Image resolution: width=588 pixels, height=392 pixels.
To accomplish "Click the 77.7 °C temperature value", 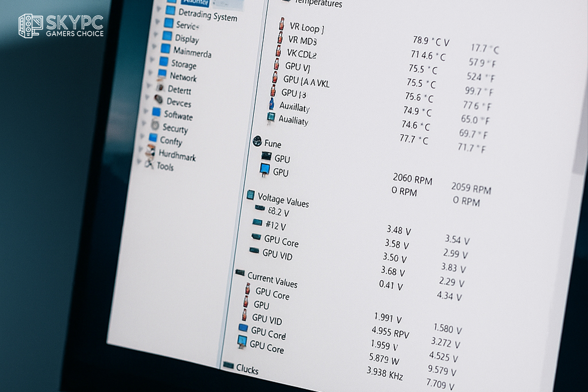I will [414, 139].
